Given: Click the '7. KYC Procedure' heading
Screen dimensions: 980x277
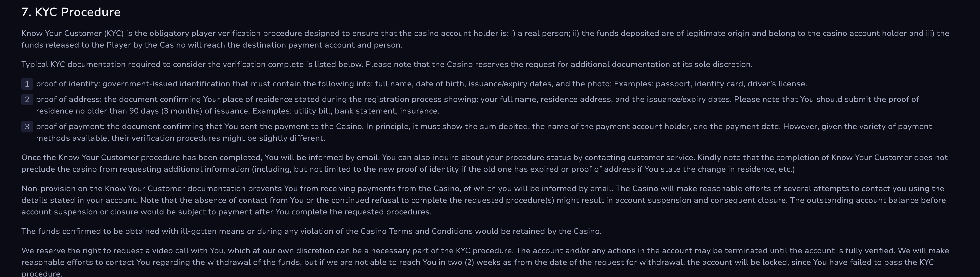Looking at the screenshot, I should pyautogui.click(x=71, y=12).
